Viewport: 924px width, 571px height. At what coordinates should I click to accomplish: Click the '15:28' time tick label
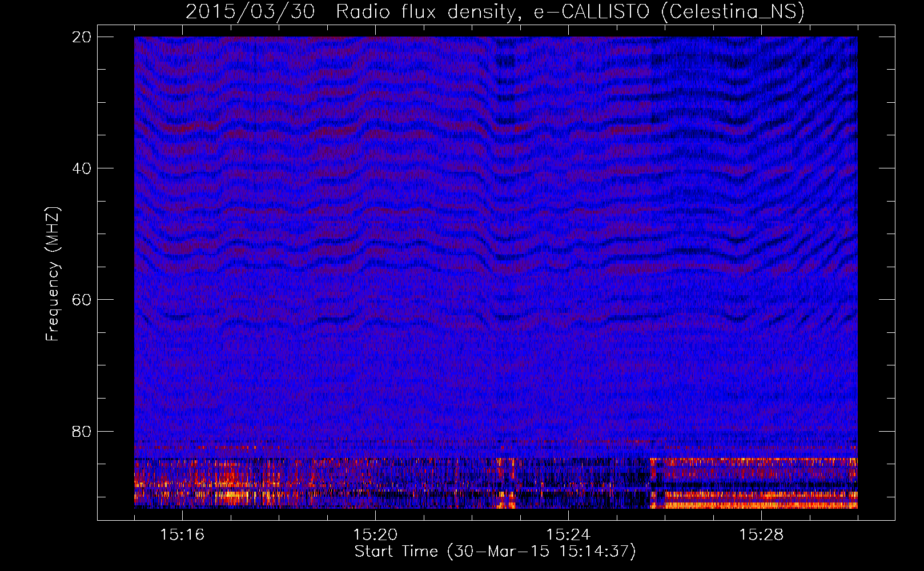(x=761, y=535)
